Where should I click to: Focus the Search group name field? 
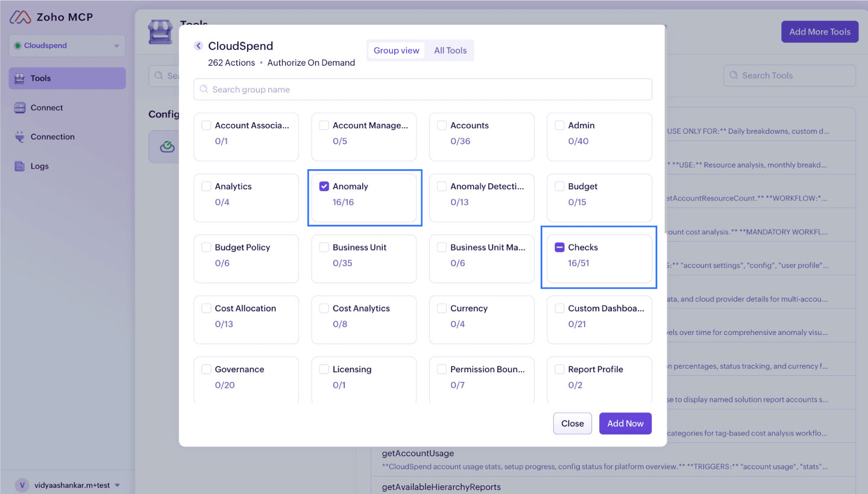pyautogui.click(x=423, y=89)
